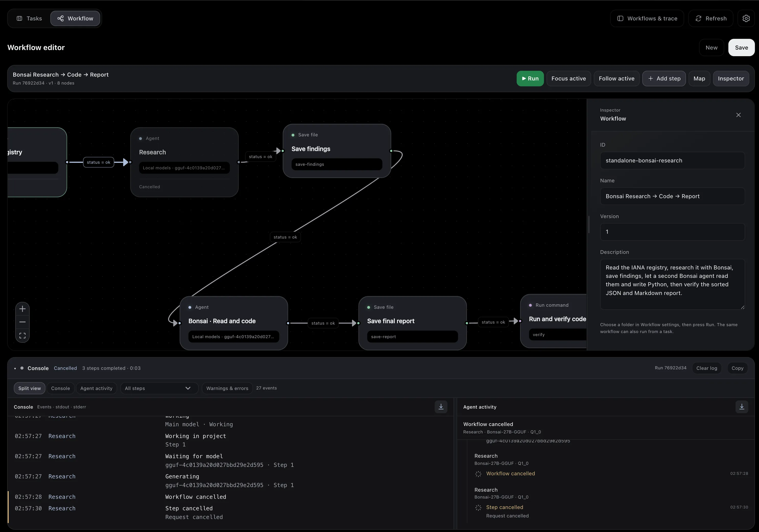Open the settings gear icon
Image resolution: width=759 pixels, height=532 pixels.
tap(746, 18)
